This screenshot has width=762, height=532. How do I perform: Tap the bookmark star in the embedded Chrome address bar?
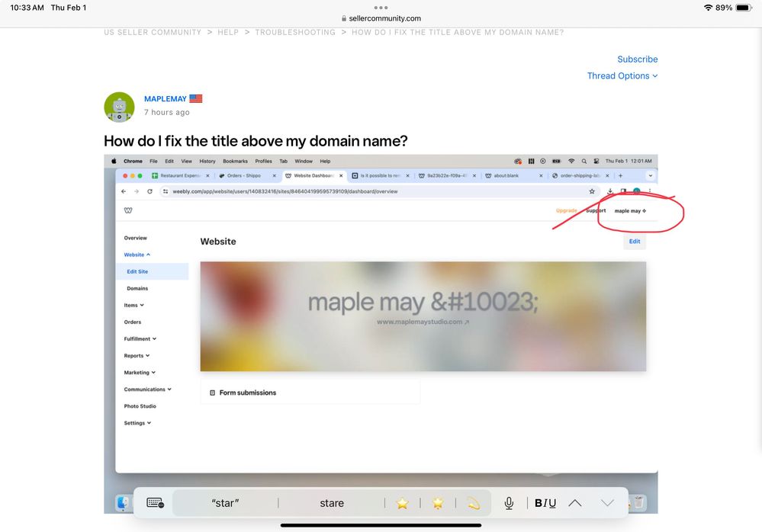coord(592,191)
